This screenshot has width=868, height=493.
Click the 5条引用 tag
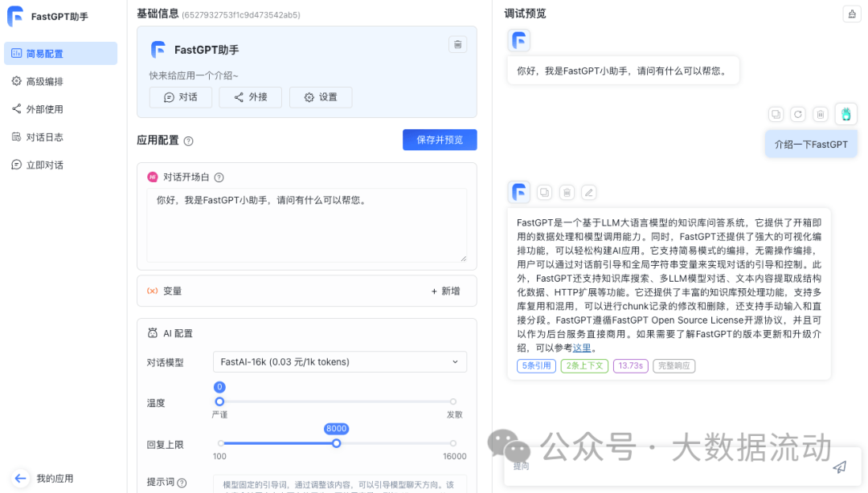click(x=536, y=366)
